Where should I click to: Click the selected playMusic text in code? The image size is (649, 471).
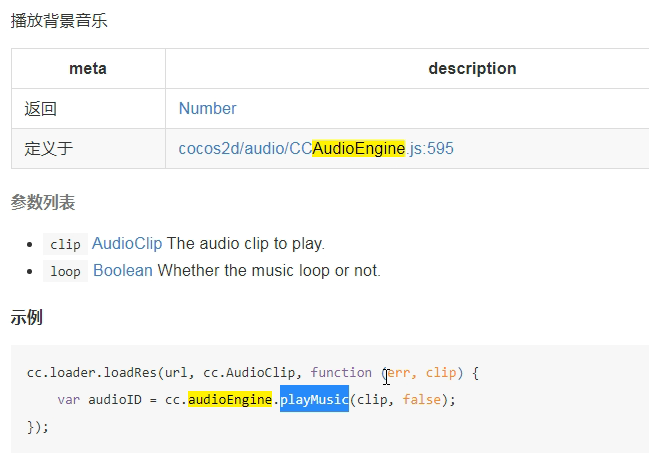(x=314, y=399)
